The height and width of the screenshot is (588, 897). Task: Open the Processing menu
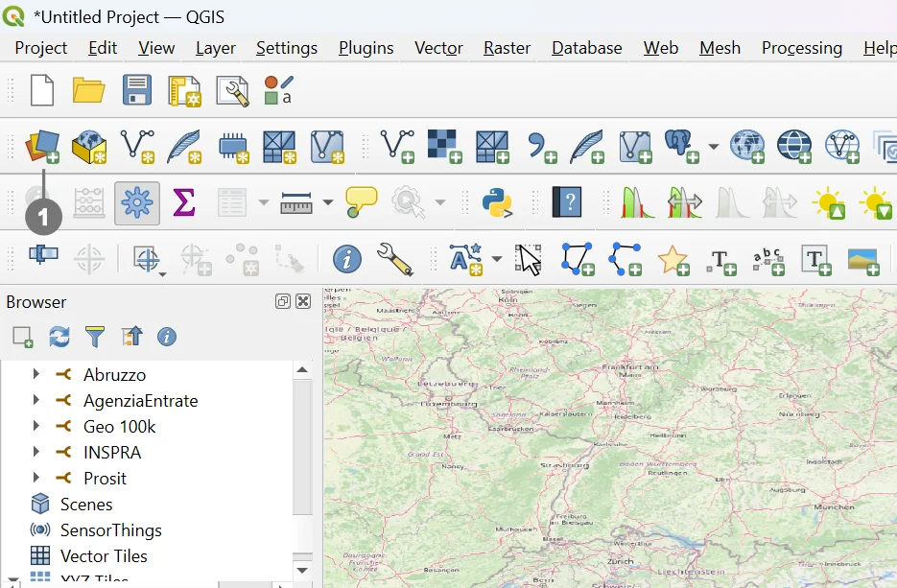coord(801,48)
